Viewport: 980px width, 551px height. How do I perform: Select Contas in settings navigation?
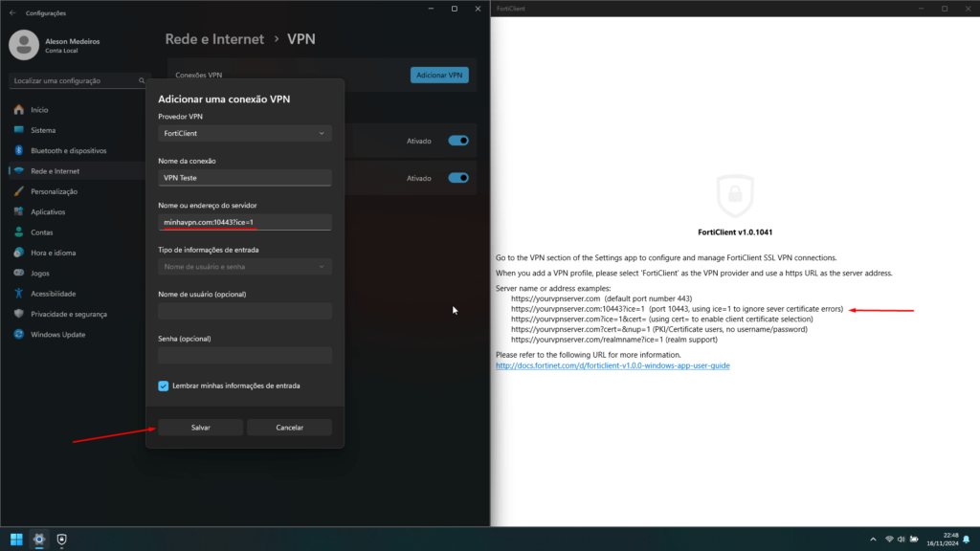[x=42, y=232]
